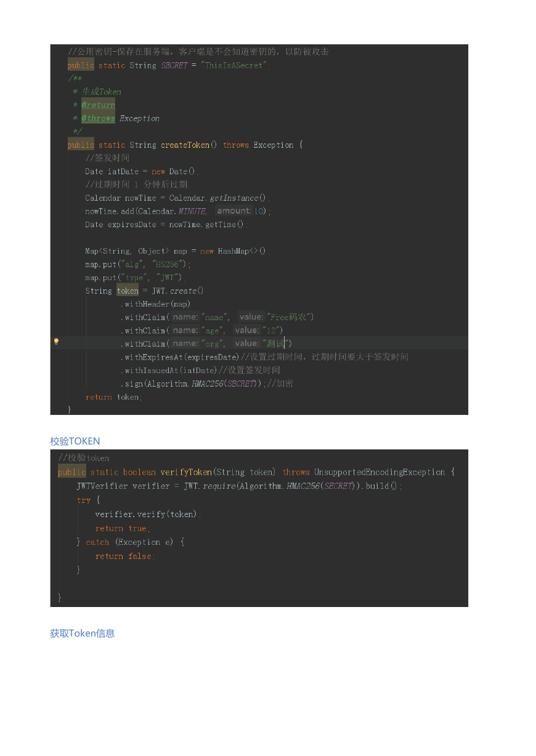536x756 pixels.
Task: Click the return false; statement
Action: tap(125, 556)
